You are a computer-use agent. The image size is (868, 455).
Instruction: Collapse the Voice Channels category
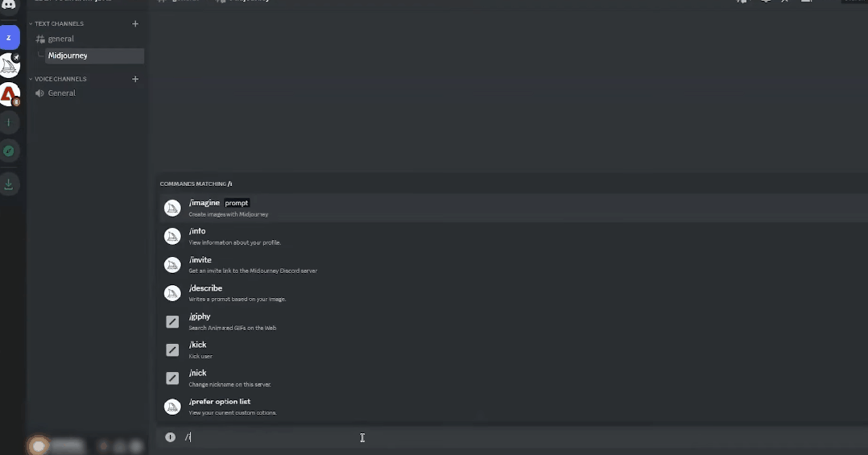click(x=60, y=79)
